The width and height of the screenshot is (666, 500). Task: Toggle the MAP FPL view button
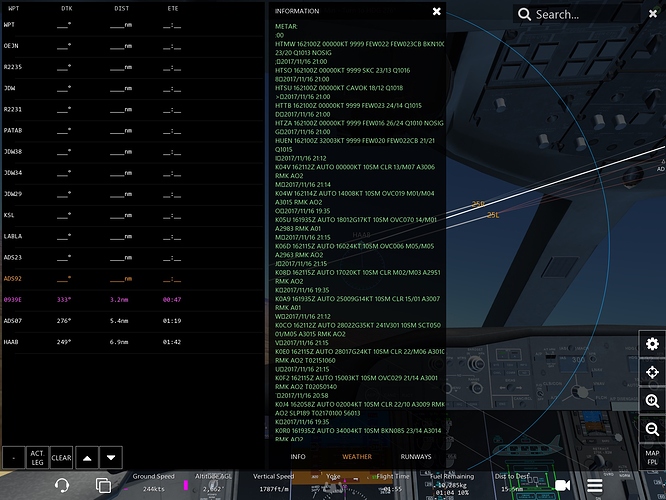point(652,458)
